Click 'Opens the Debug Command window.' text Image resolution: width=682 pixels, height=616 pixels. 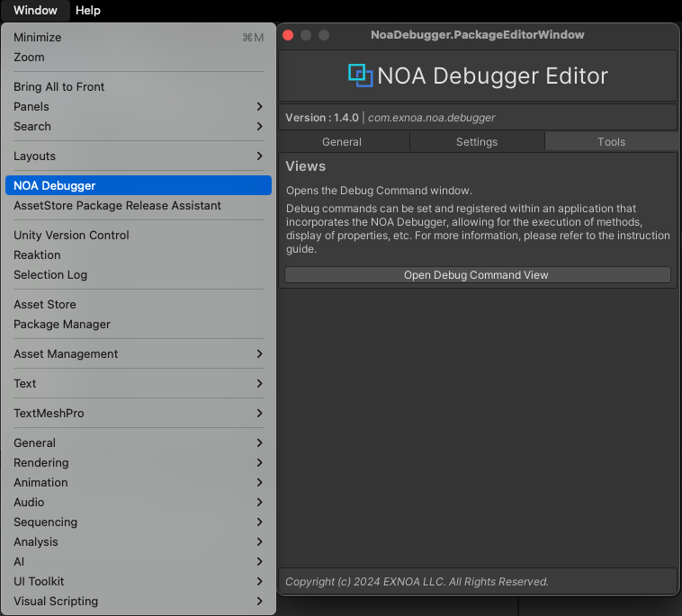379,191
